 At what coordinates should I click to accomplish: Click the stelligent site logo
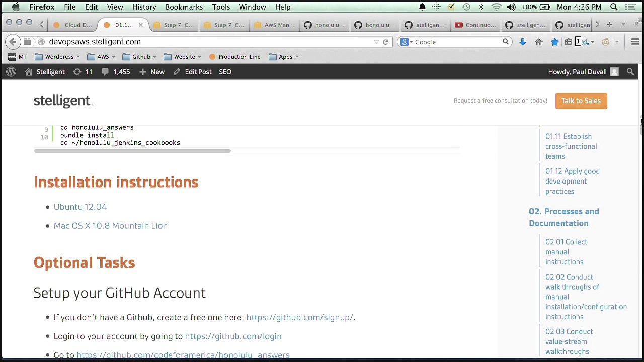coord(64,101)
